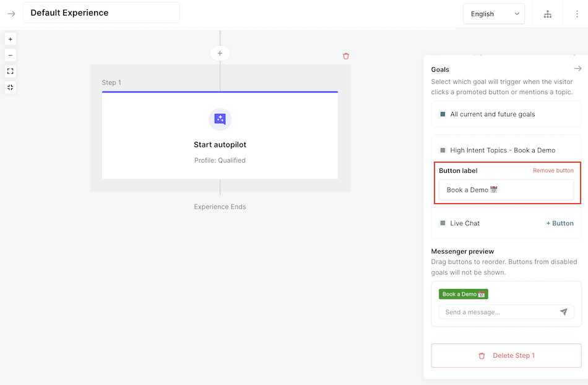Screen dimensions: 588x385
Task: Toggle High Intent Topics - Book a Demo checkbox
Action: click(x=443, y=150)
